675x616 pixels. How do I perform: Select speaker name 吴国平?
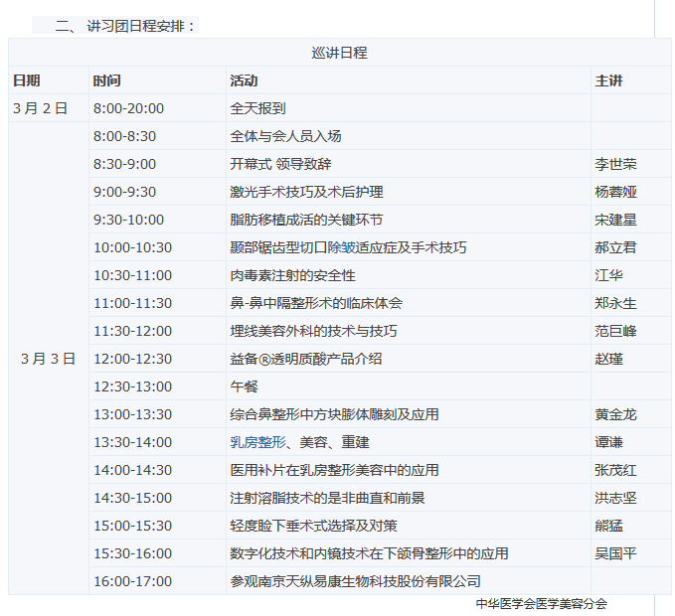tap(615, 553)
